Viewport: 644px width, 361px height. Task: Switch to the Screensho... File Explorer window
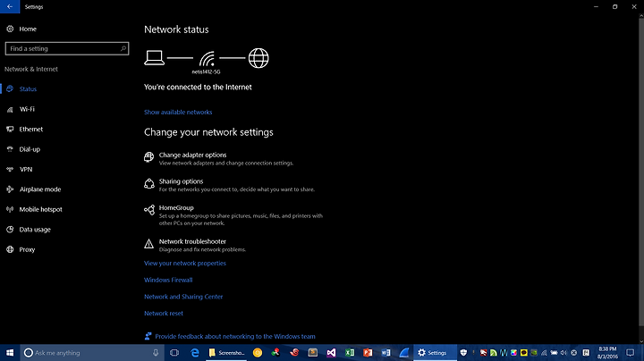click(226, 353)
